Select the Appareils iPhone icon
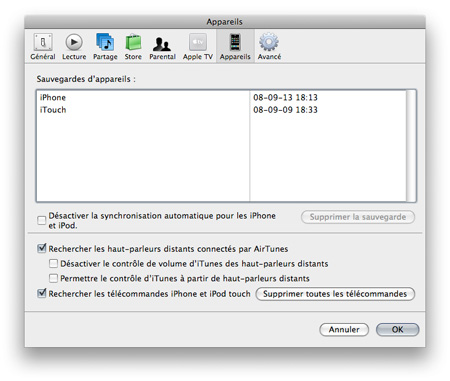450x381 pixels. [235, 47]
